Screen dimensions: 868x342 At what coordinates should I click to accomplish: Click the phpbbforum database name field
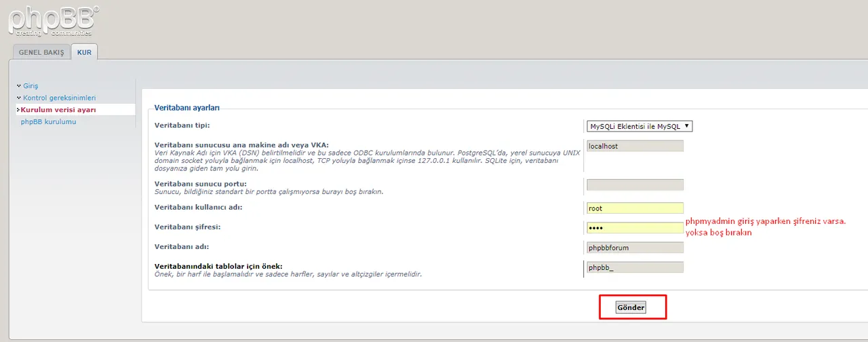click(x=635, y=248)
